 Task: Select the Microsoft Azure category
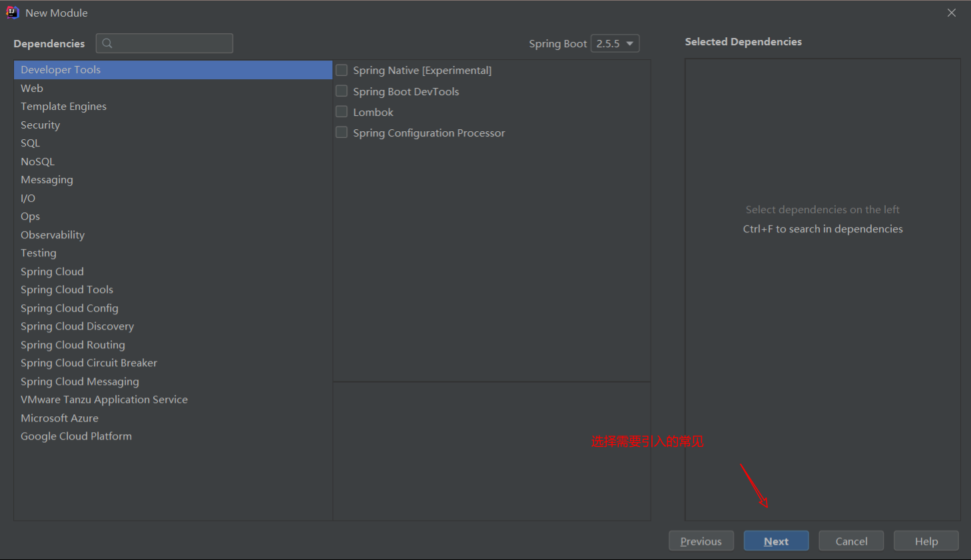(x=173, y=418)
